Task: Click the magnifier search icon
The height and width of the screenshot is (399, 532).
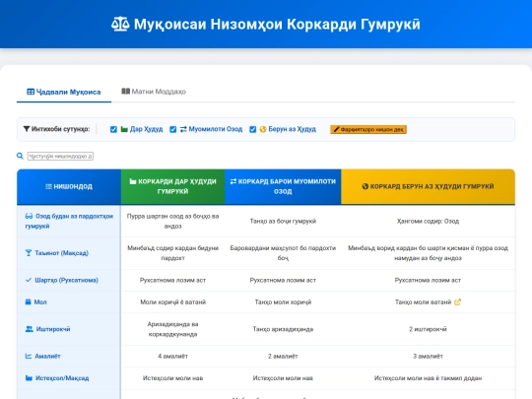Action: [20, 156]
